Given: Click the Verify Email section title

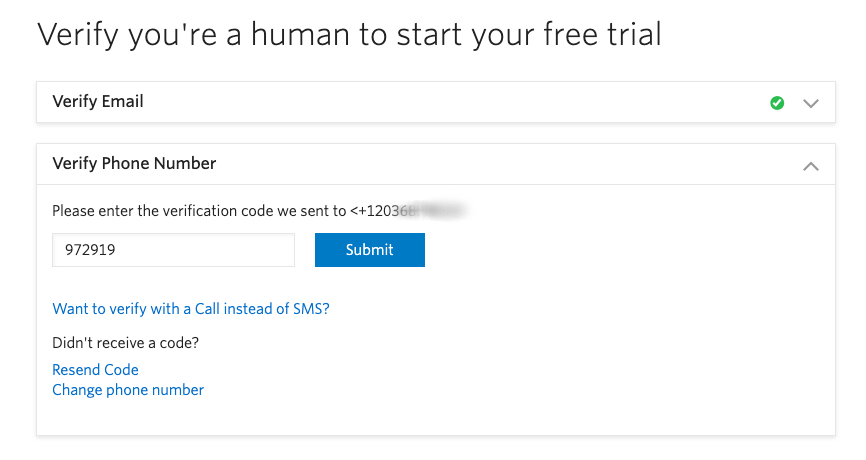Looking at the screenshot, I should pos(98,101).
